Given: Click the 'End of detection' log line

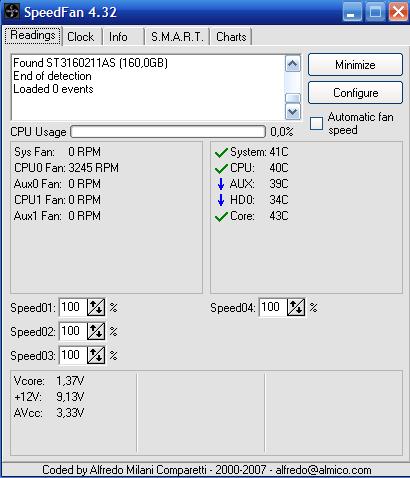Looking at the screenshot, I should click(x=52, y=76).
